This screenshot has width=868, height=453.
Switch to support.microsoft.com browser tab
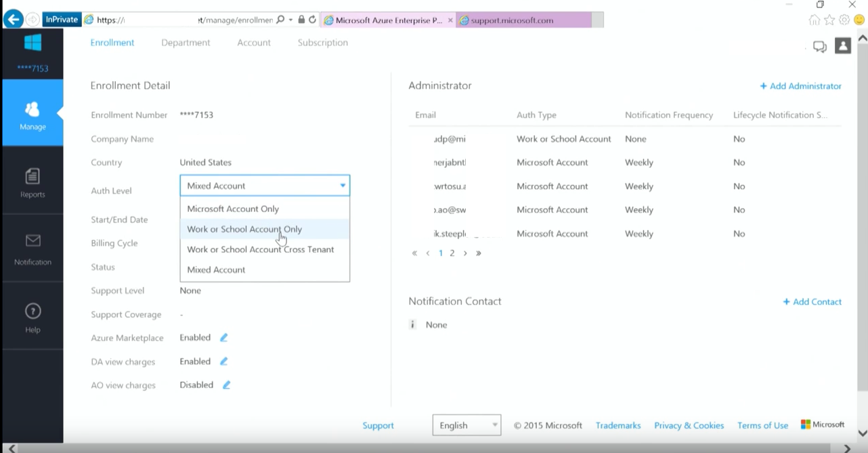pyautogui.click(x=525, y=20)
